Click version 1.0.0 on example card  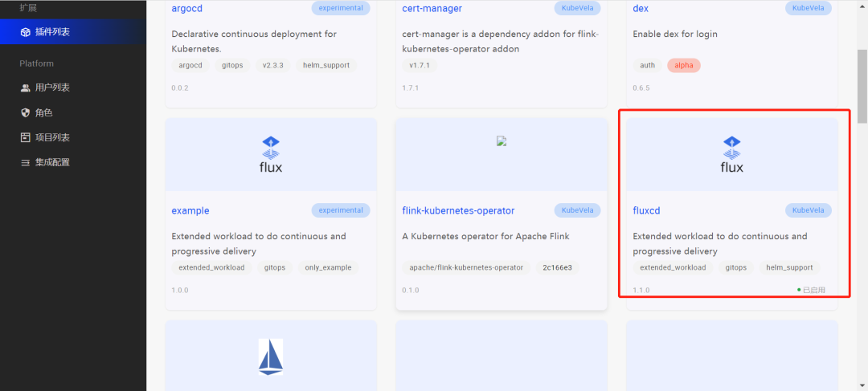(x=180, y=291)
